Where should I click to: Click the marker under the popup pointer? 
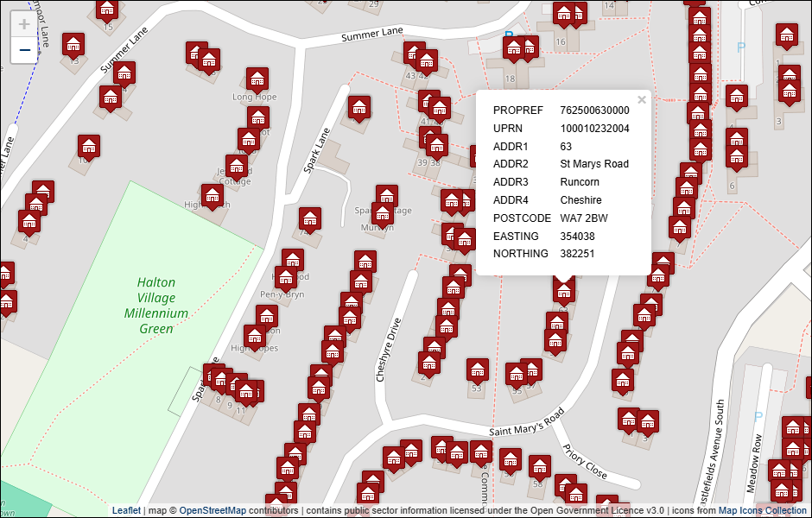[x=564, y=294]
